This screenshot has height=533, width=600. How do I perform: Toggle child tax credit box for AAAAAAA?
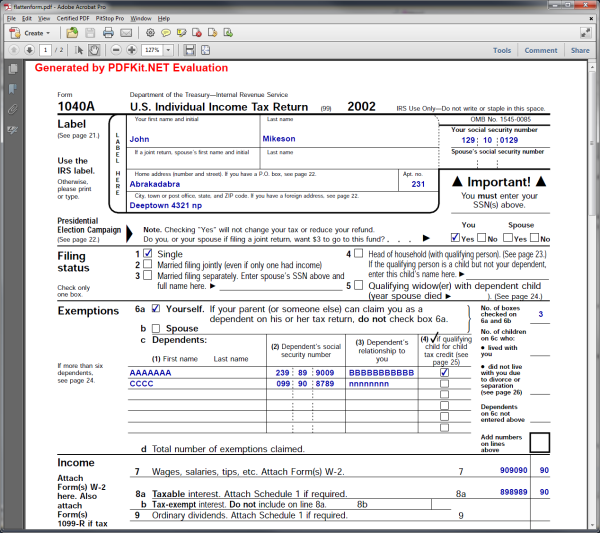point(444,372)
